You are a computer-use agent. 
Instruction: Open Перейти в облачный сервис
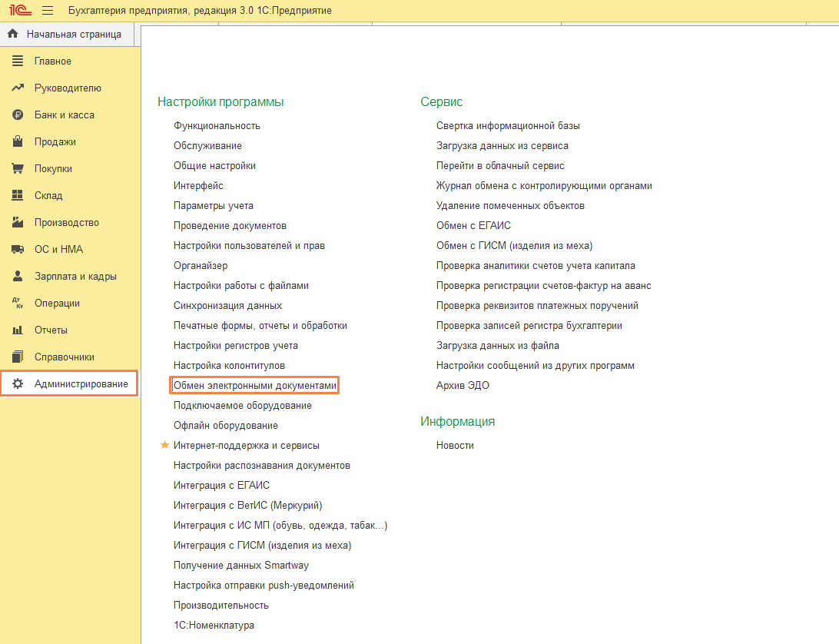(x=500, y=166)
